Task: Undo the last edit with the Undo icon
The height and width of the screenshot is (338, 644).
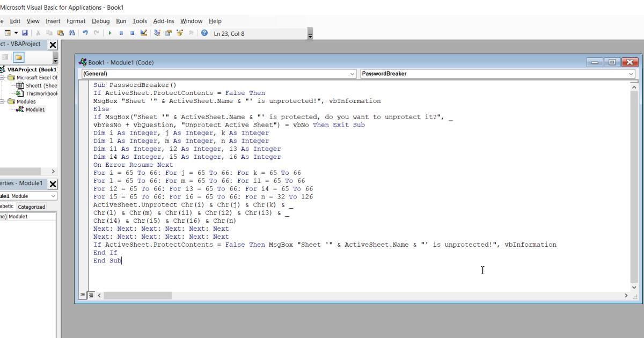Action: click(85, 33)
